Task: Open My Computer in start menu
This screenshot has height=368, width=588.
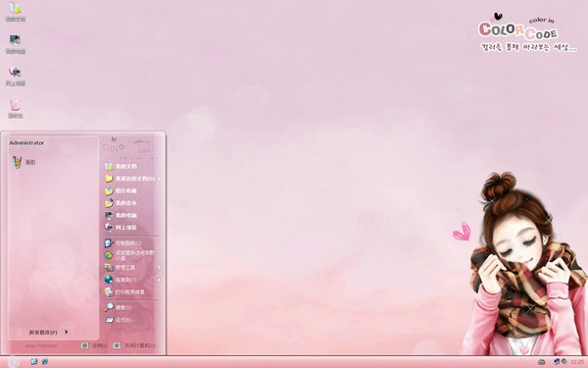Action: [x=121, y=215]
